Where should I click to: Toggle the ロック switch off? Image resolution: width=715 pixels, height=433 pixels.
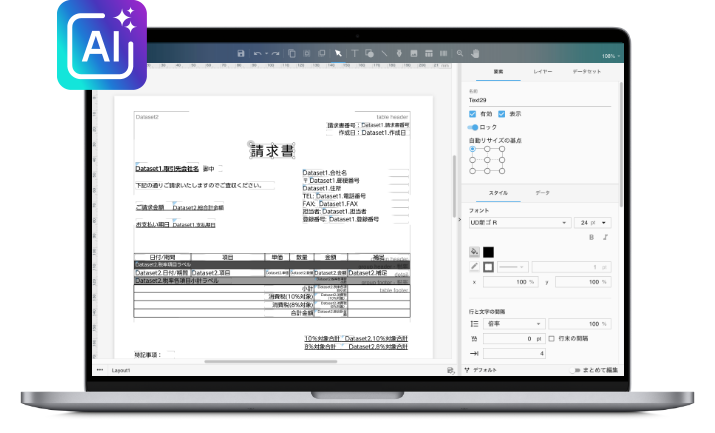pos(474,127)
